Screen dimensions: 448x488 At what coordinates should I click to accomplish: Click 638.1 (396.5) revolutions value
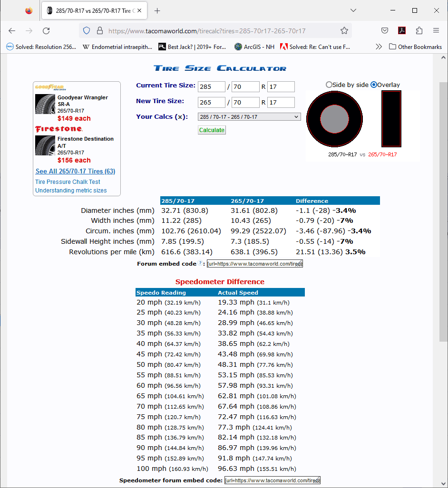point(254,252)
